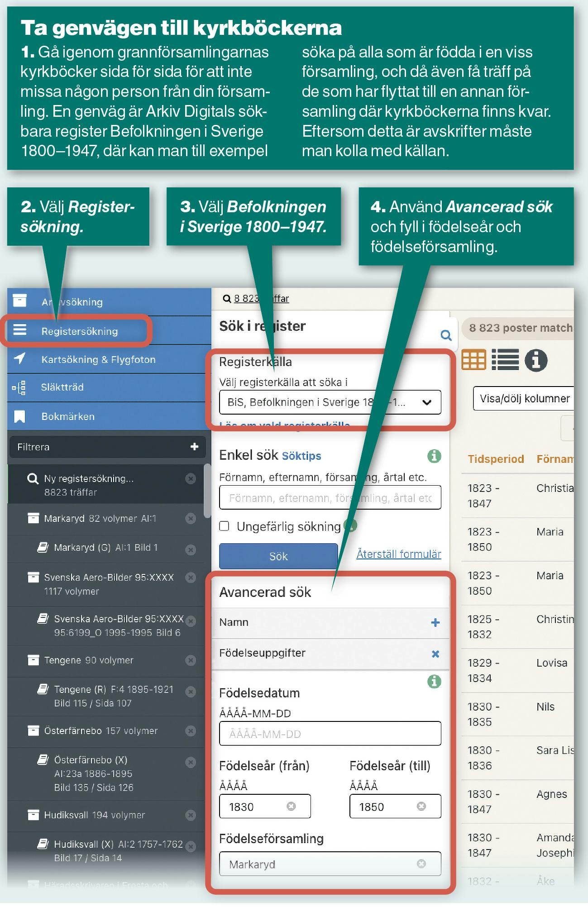Sort by the Förnamn column header

click(555, 459)
